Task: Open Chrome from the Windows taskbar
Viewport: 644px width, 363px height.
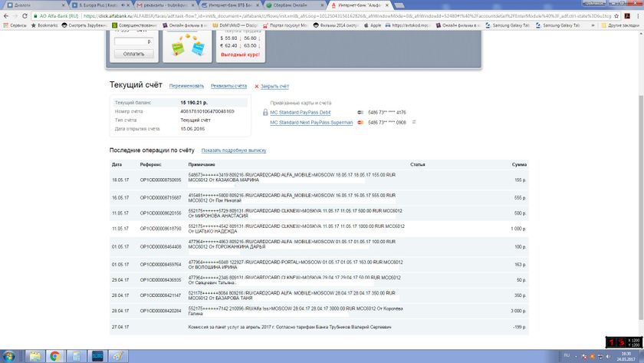Action: click(57, 356)
